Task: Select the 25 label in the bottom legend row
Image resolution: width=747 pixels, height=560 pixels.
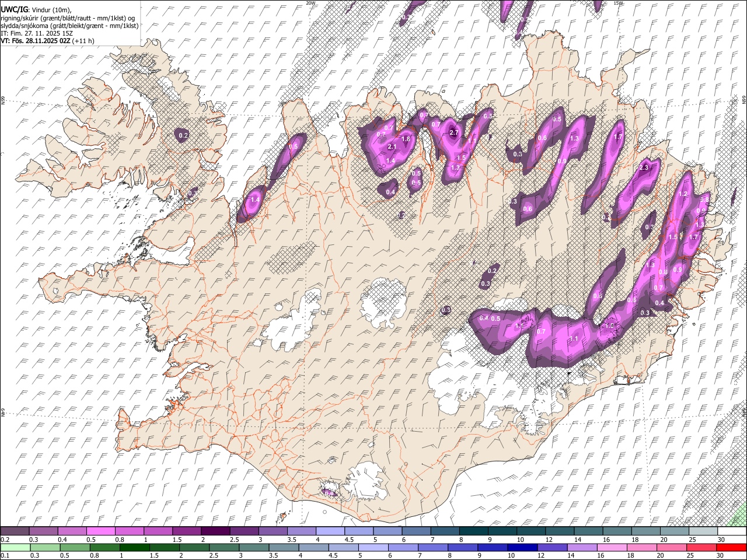Action: [x=691, y=556]
